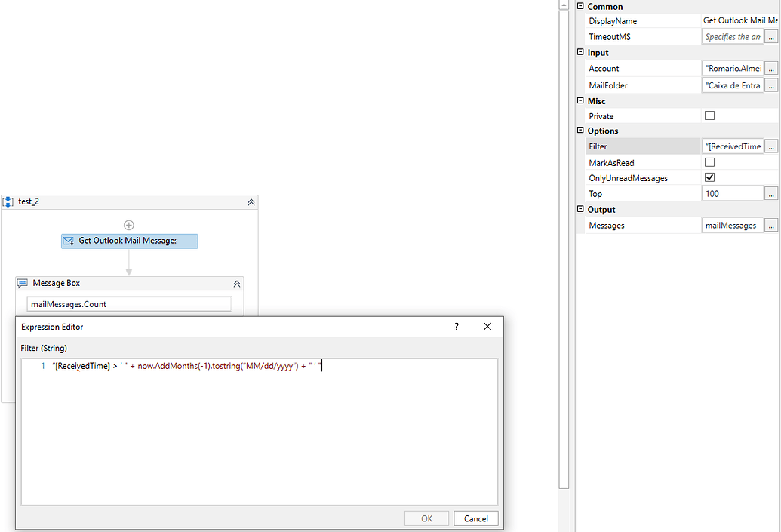781x532 pixels.
Task: Click the Message Box speech bubble icon
Action: 23,284
